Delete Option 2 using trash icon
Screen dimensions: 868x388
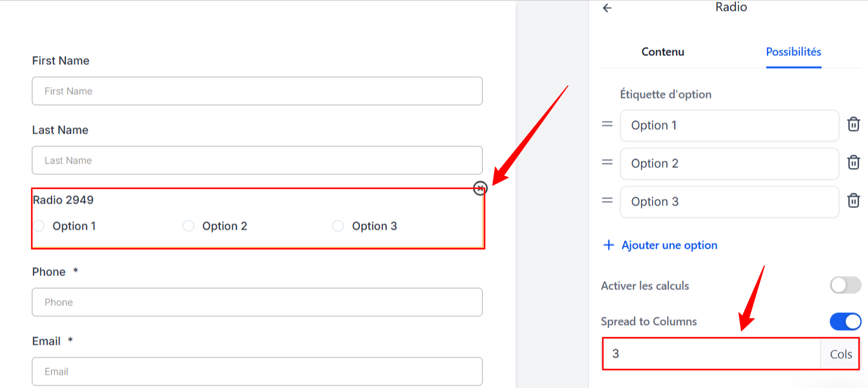click(853, 163)
